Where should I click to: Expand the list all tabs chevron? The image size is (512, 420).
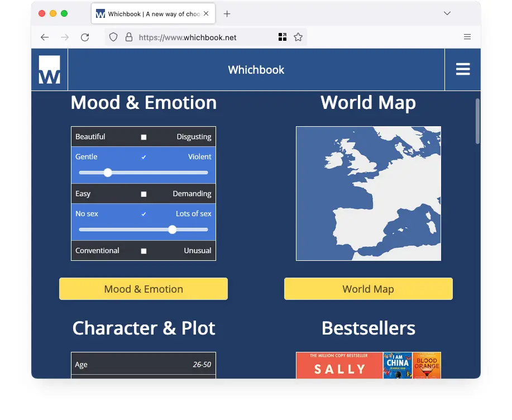[447, 13]
